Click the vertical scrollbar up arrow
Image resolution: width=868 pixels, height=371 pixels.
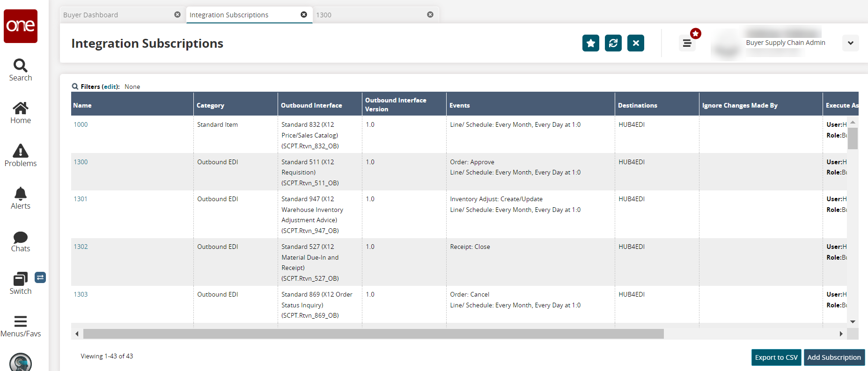pyautogui.click(x=853, y=122)
